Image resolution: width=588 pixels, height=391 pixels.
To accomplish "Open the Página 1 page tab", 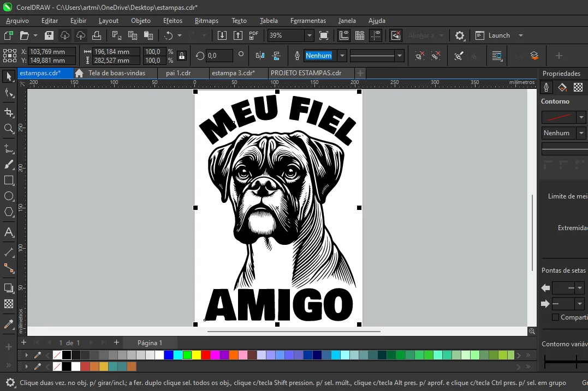I will [x=150, y=342].
